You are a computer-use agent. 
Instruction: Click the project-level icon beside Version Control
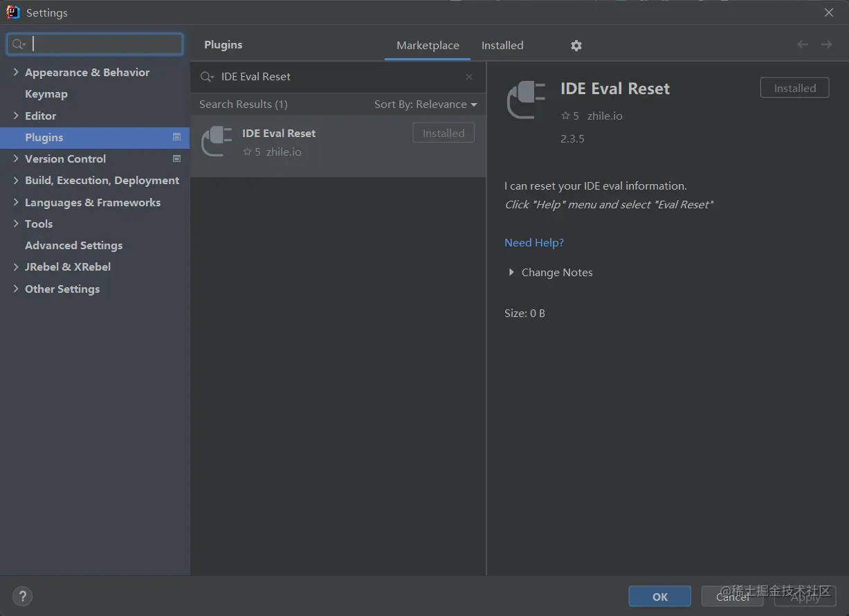point(176,158)
